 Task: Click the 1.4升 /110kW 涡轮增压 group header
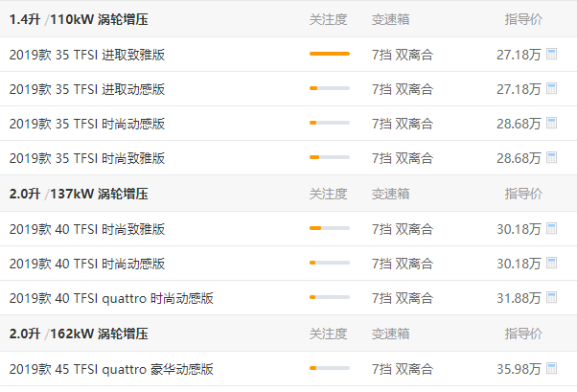click(x=79, y=19)
